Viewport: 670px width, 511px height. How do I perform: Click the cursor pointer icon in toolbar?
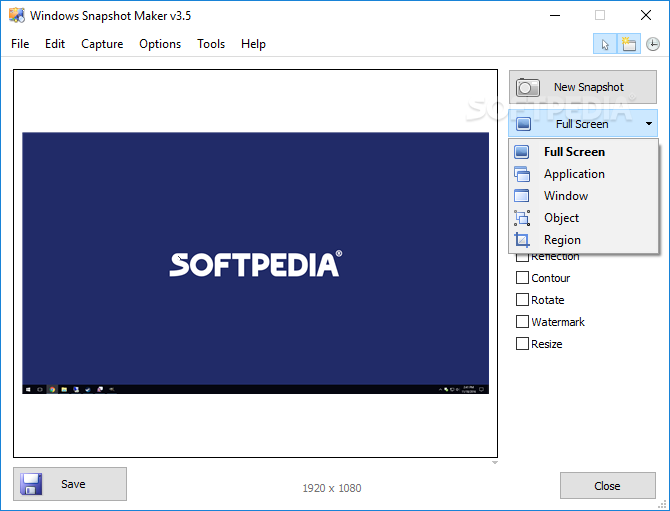click(605, 44)
